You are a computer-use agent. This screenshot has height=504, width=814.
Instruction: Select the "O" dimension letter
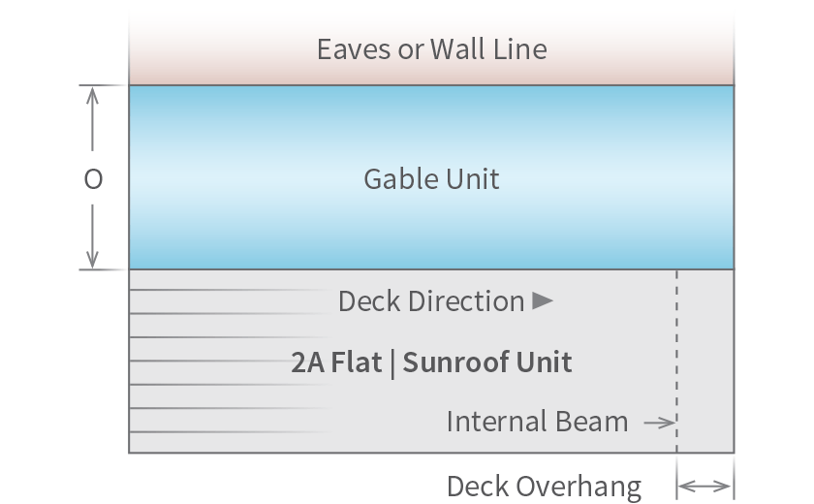pyautogui.click(x=93, y=179)
